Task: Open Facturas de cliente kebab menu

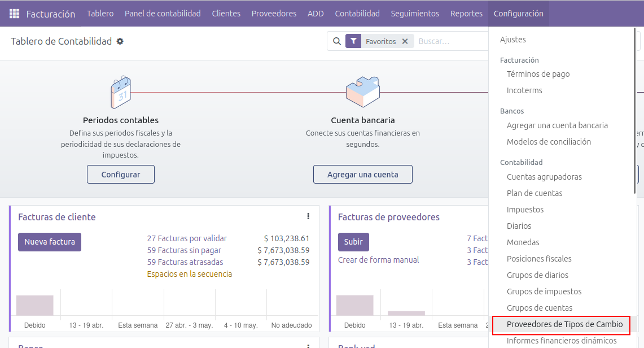Action: [308, 216]
